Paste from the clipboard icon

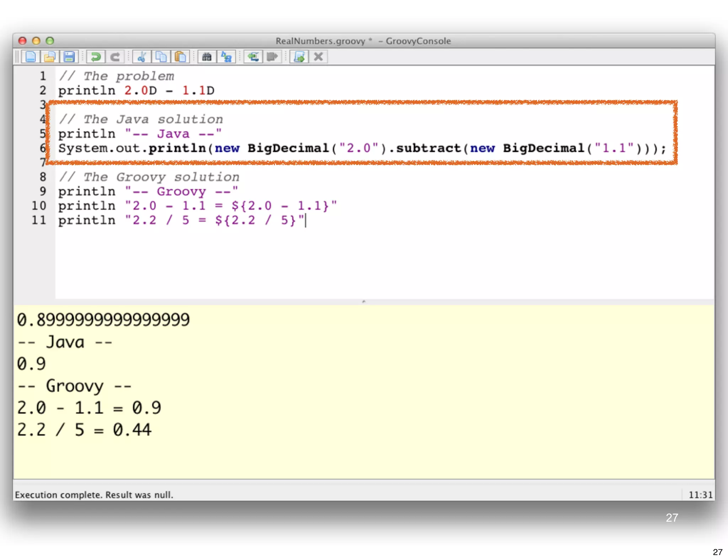180,57
